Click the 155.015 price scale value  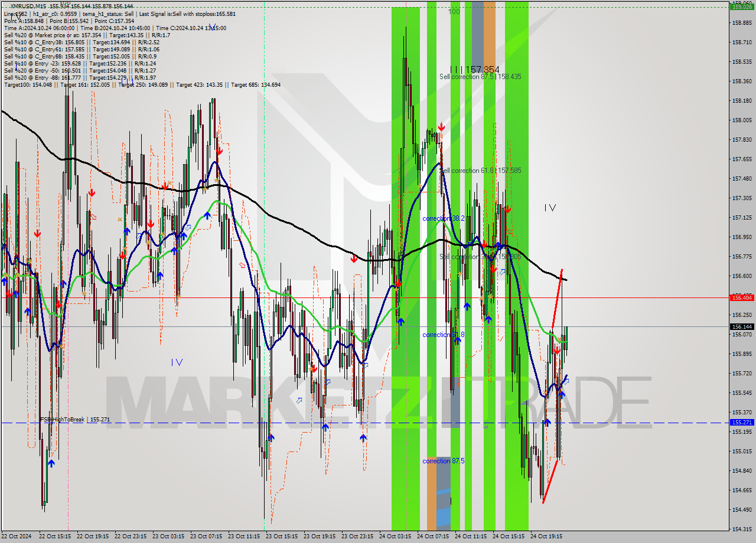coord(742,452)
